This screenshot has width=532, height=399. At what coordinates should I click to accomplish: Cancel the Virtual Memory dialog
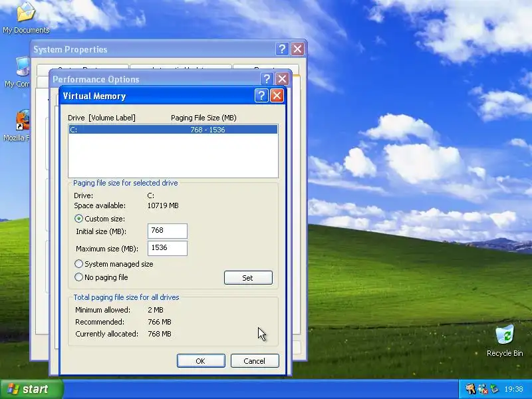click(255, 360)
